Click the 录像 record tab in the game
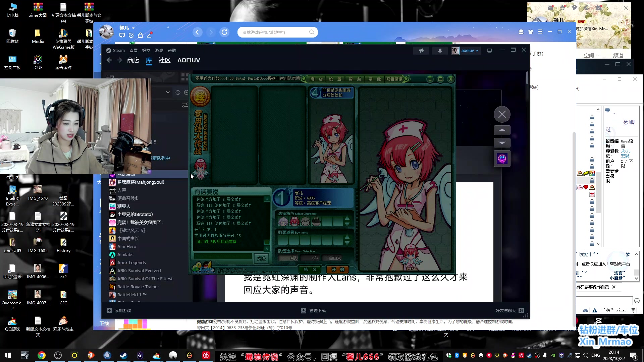This screenshot has height=362, width=644. (x=375, y=79)
